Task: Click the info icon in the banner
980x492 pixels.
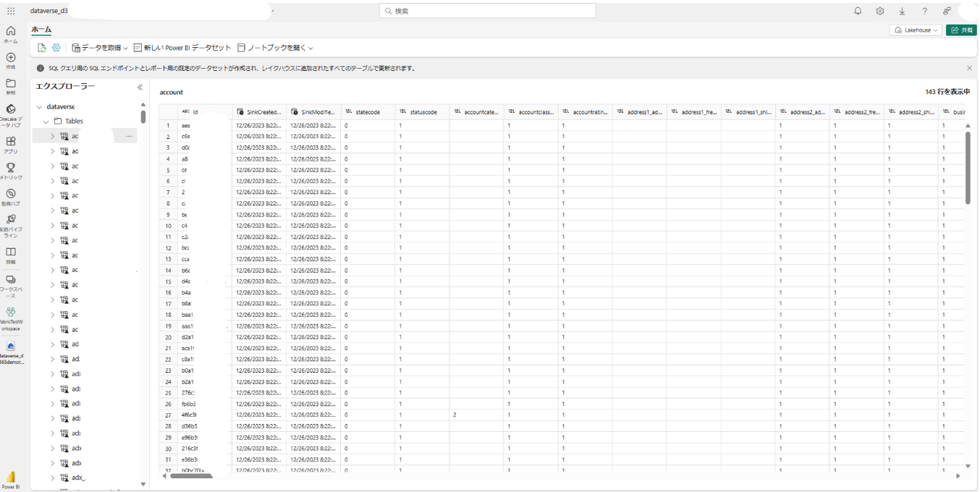Action: tap(41, 68)
